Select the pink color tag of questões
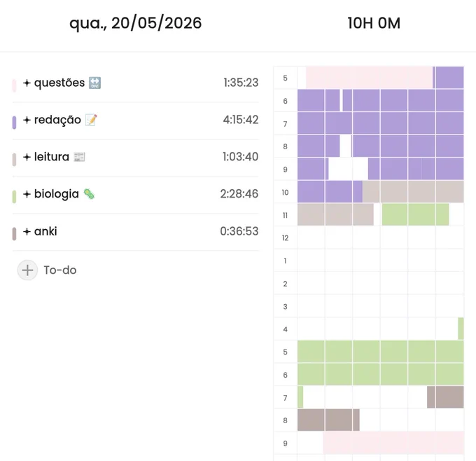The image size is (476, 461). click(x=14, y=85)
